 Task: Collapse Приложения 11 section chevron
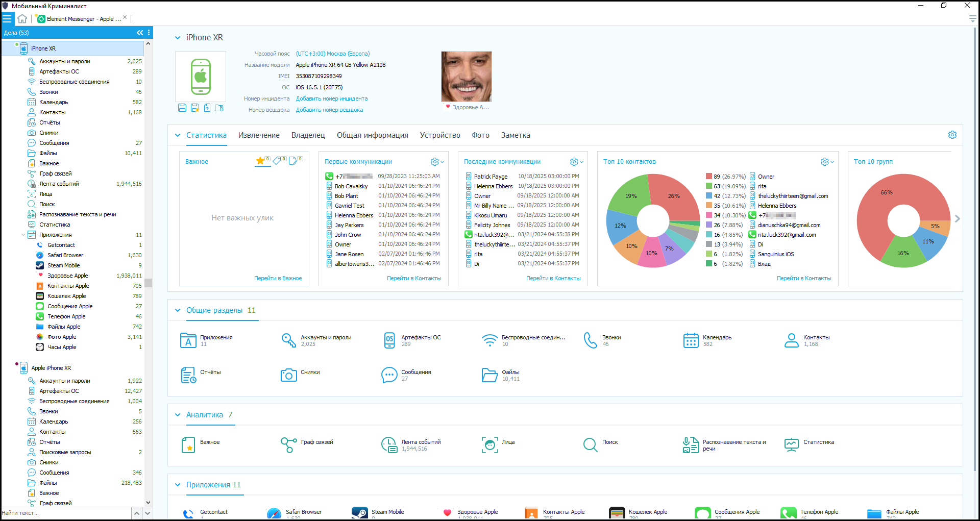(177, 485)
